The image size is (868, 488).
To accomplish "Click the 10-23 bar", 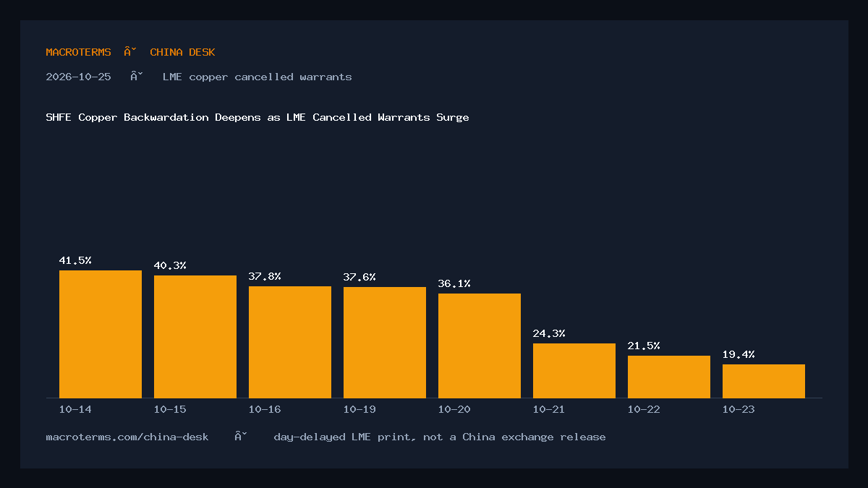I will click(764, 381).
